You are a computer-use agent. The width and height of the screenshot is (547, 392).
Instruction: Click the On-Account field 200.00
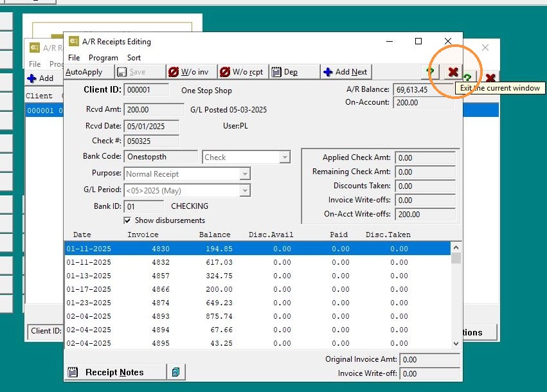pyautogui.click(x=423, y=103)
